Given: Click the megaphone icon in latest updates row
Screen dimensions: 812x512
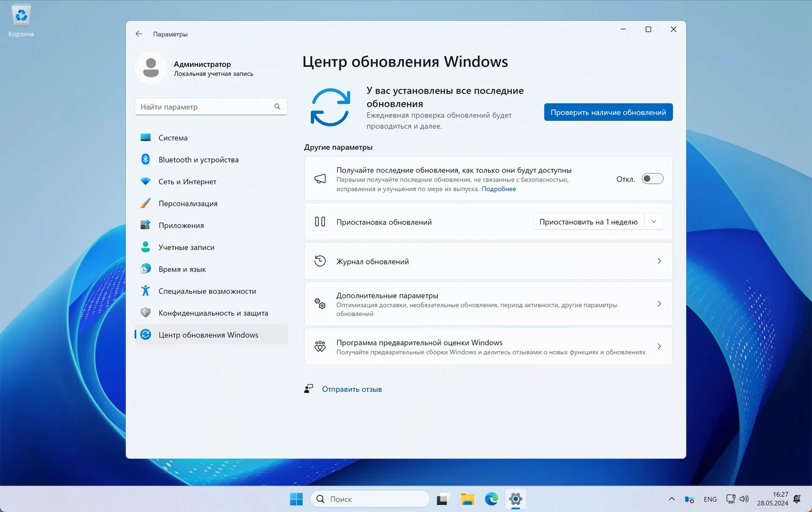Looking at the screenshot, I should tap(320, 179).
